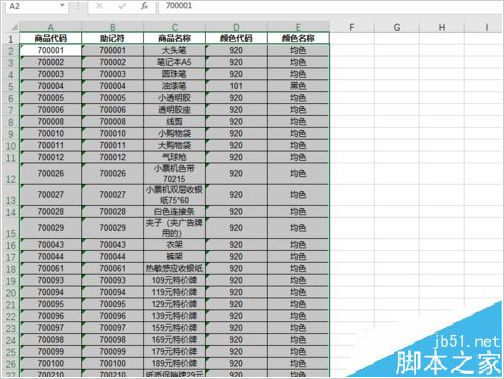Open the Name Box dropdown arrow
Viewport: 504px width, 379px height.
[x=62, y=6]
